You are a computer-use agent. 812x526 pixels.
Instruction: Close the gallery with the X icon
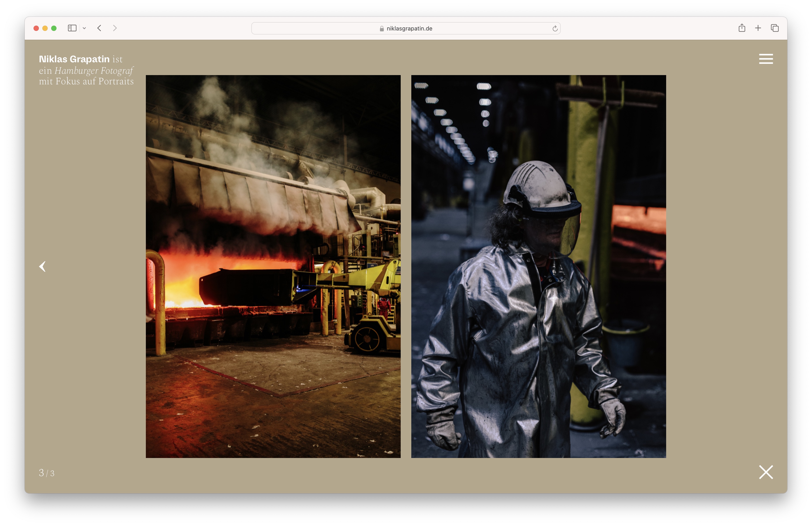tap(766, 472)
